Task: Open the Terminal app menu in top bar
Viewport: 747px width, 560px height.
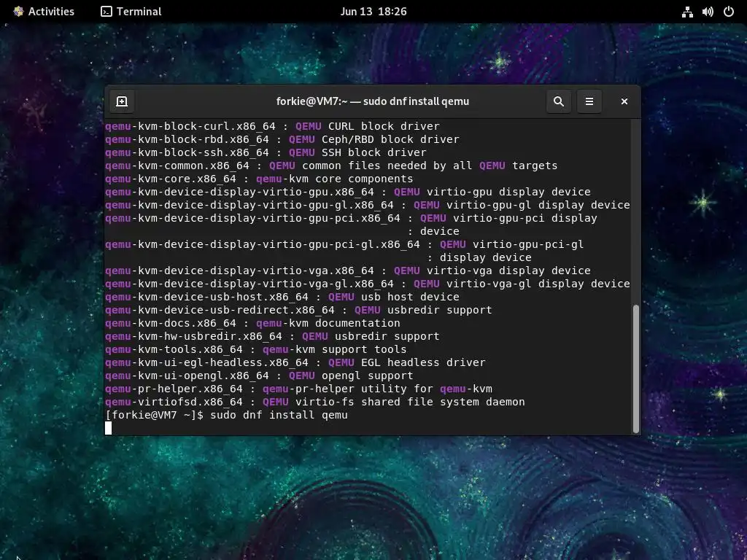Action: point(131,12)
